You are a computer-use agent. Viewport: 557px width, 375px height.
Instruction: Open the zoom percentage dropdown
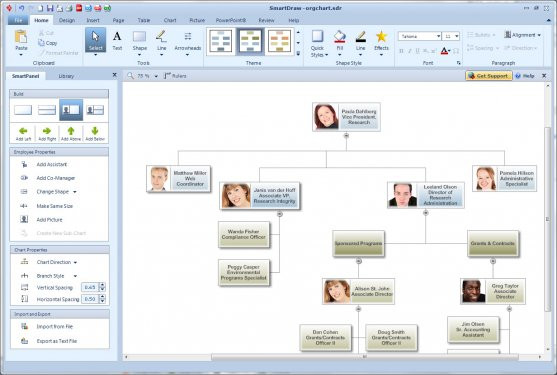156,76
